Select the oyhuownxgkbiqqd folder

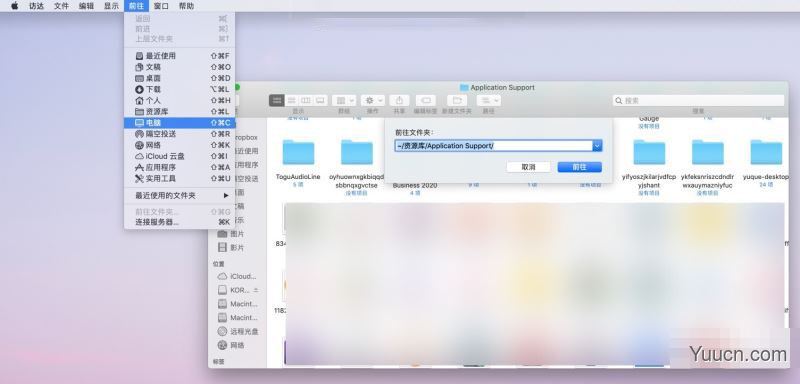pos(357,152)
